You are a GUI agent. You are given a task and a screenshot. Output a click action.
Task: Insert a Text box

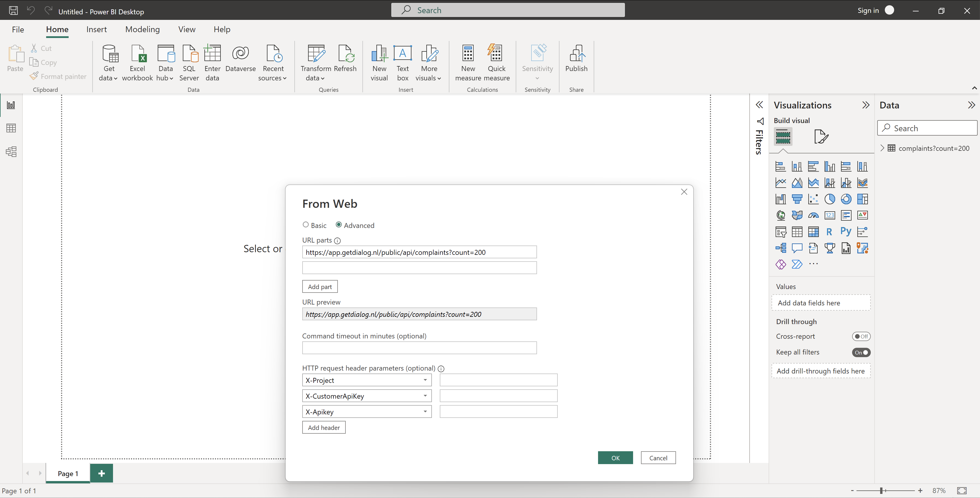point(402,63)
